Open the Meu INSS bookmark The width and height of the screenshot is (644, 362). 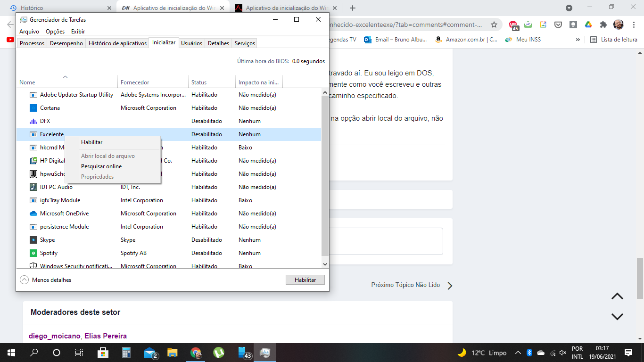[x=523, y=40]
